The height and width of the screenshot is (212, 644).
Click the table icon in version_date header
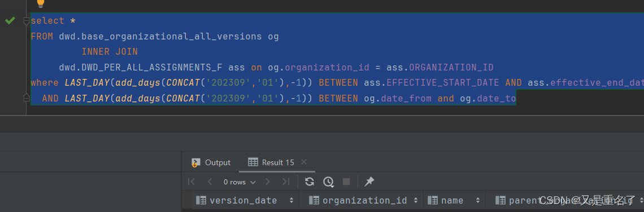[x=201, y=201]
